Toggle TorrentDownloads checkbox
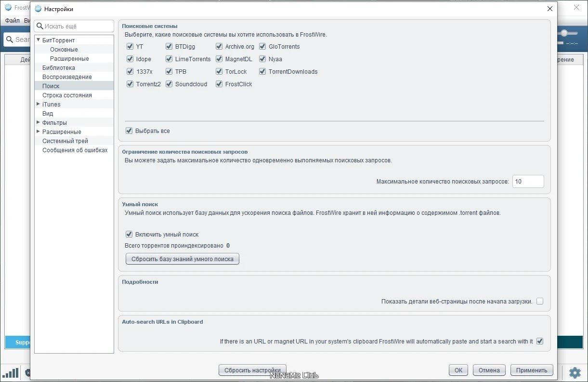 coord(262,72)
